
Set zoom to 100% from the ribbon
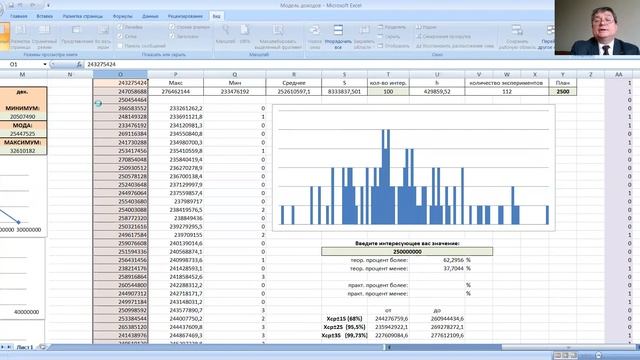pyautogui.click(x=245, y=34)
